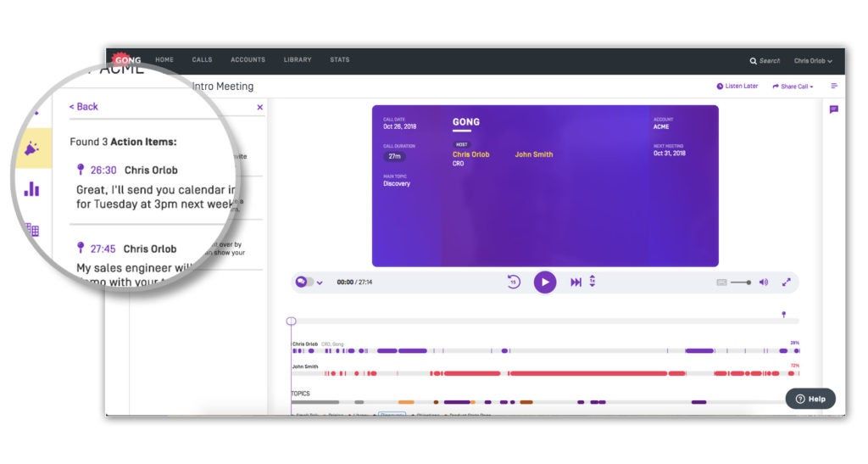Click the pin icon next to 27:45
Image resolution: width=868 pixels, height=464 pixels.
81,248
